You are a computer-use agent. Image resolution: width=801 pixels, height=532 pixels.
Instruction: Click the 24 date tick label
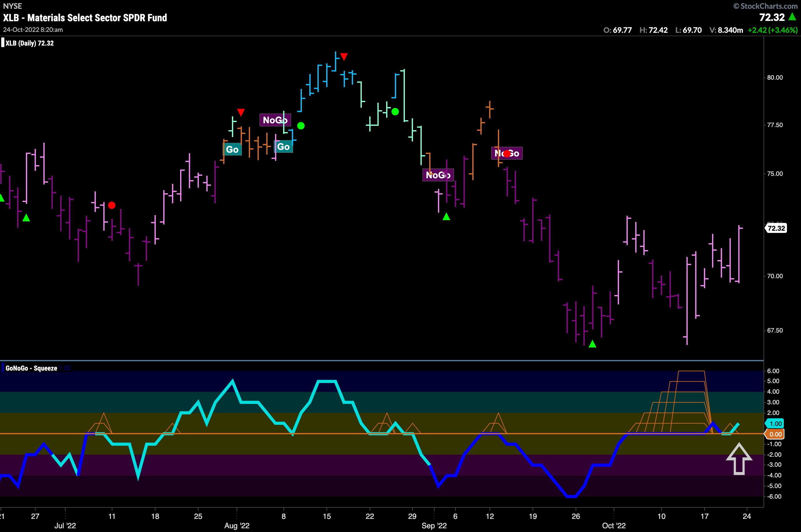coord(747,516)
